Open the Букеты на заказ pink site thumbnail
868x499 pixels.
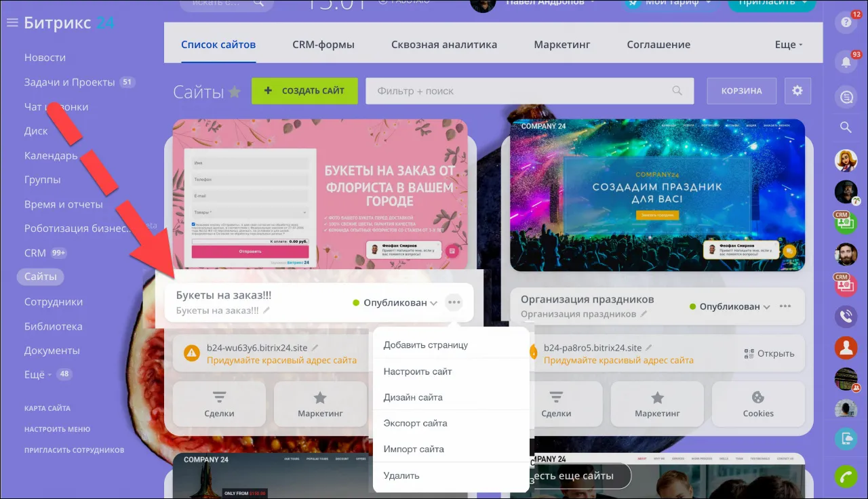pos(320,195)
